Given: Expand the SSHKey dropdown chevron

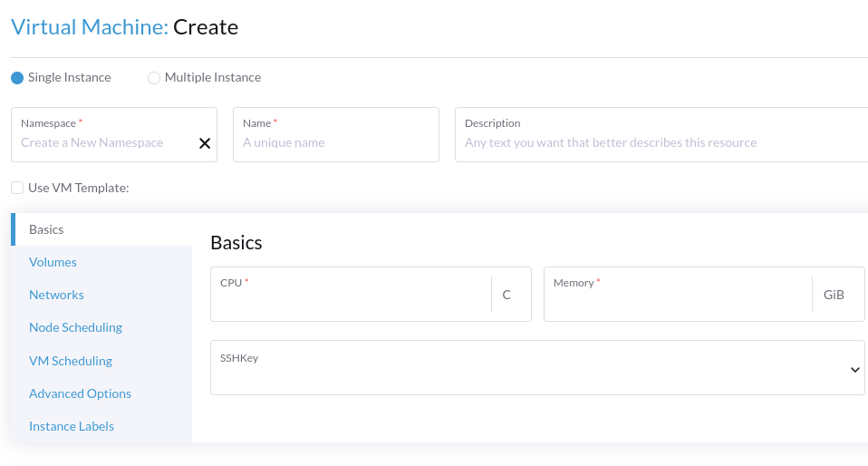Looking at the screenshot, I should (854, 369).
